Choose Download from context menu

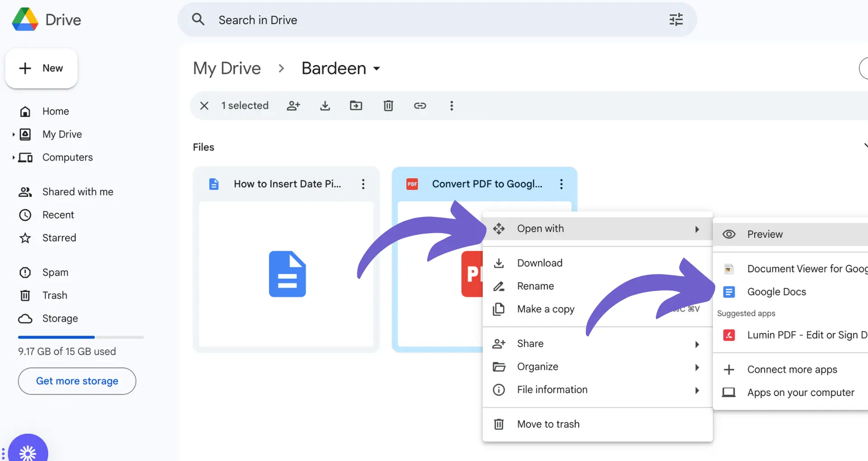pos(597,263)
